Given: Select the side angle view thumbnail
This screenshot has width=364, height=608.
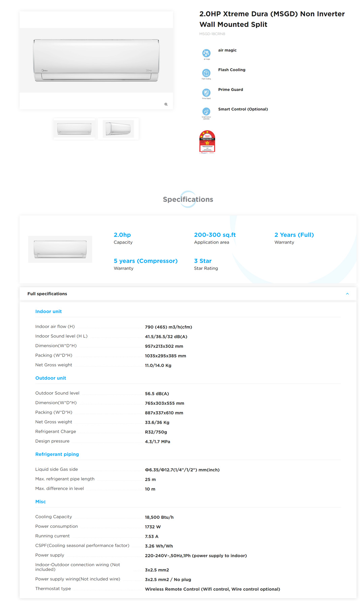Looking at the screenshot, I should point(118,129).
